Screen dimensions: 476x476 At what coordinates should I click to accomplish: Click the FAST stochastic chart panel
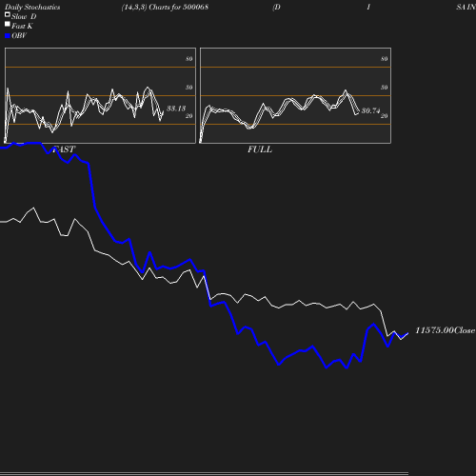100,95
